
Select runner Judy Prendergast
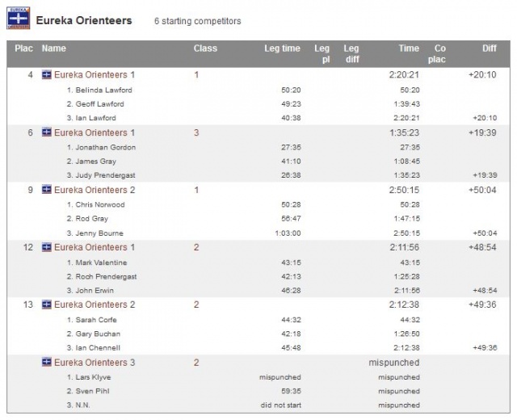click(x=106, y=175)
